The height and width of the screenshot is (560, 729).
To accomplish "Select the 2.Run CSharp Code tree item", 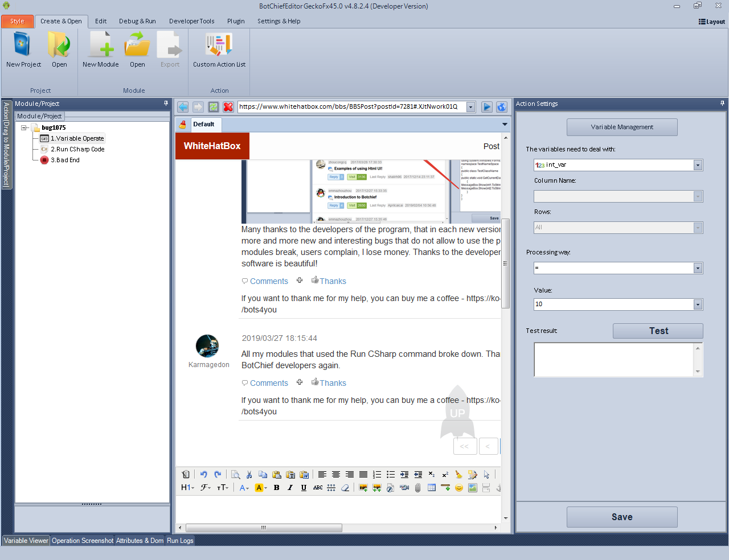I will (x=77, y=149).
